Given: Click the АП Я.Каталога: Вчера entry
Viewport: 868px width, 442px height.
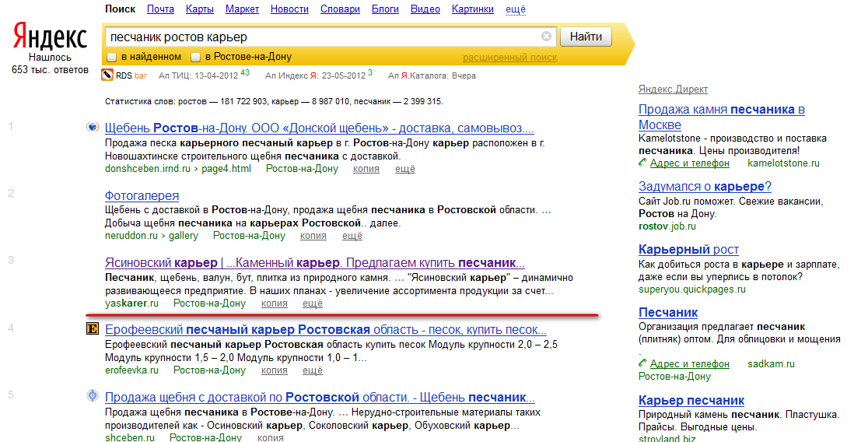Looking at the screenshot, I should 432,76.
